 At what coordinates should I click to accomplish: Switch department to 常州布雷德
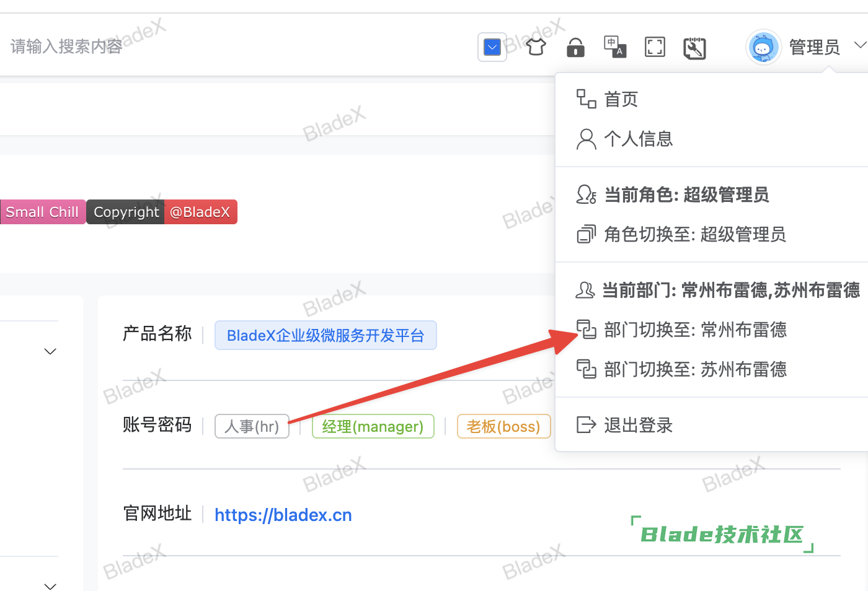pos(694,330)
